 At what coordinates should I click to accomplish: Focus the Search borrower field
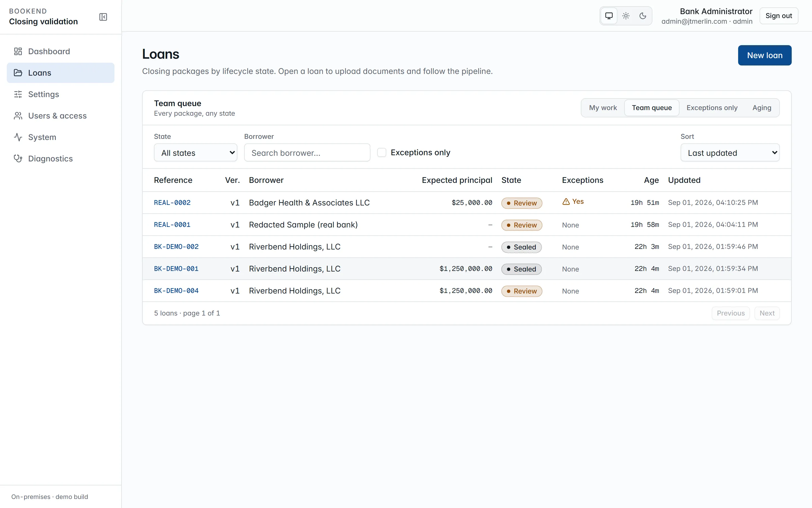(307, 153)
